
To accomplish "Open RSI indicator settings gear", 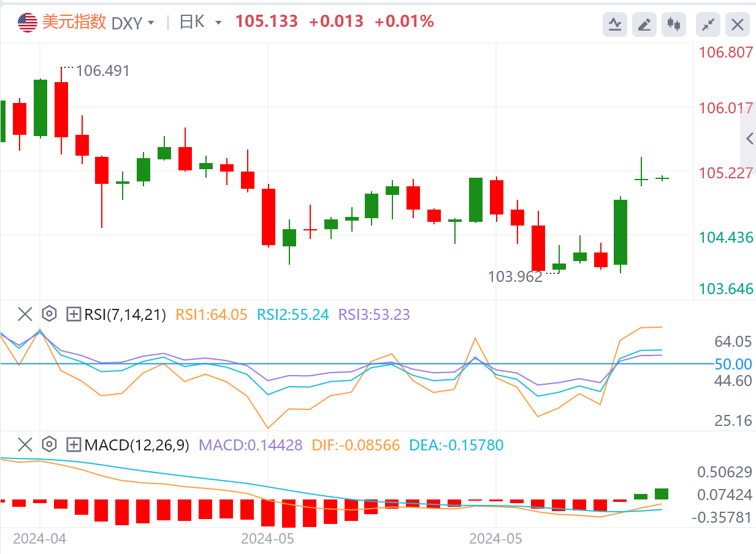I will pos(49,314).
